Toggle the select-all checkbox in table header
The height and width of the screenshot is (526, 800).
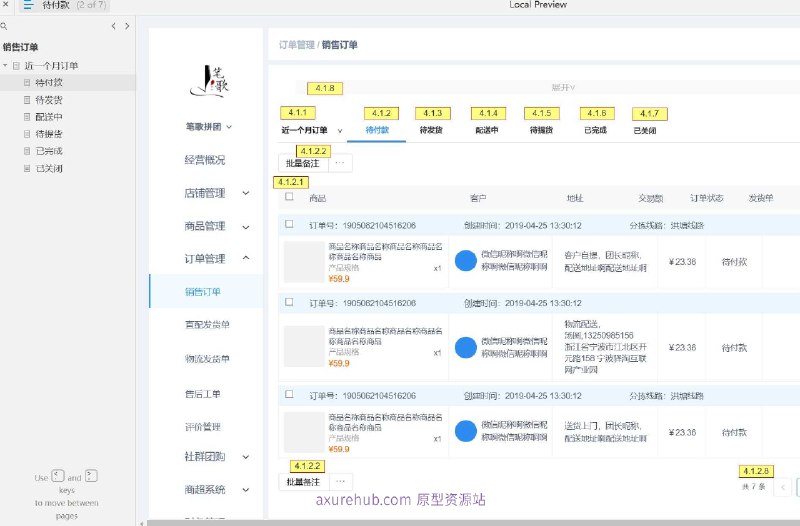click(289, 196)
